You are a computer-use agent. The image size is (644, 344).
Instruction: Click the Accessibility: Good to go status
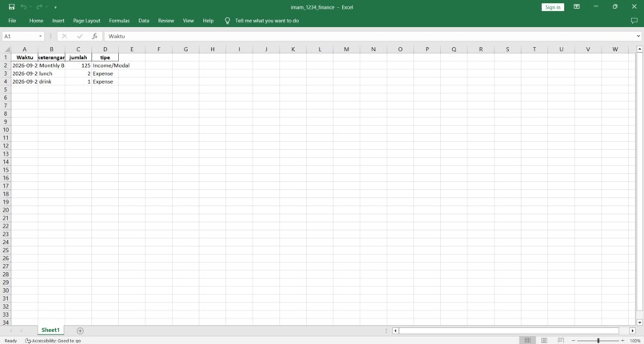pyautogui.click(x=56, y=341)
